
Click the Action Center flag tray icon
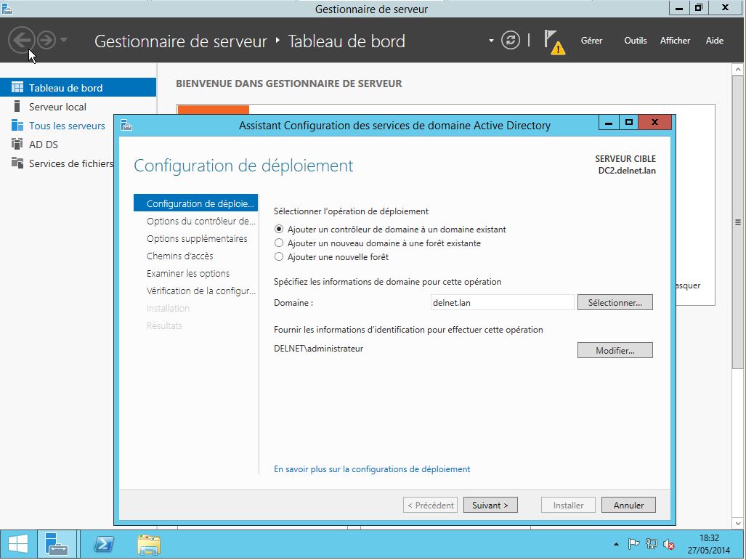click(x=633, y=544)
